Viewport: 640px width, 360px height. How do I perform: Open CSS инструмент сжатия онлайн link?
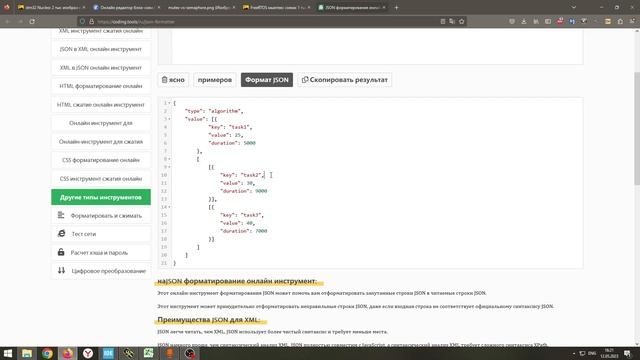[101, 179]
